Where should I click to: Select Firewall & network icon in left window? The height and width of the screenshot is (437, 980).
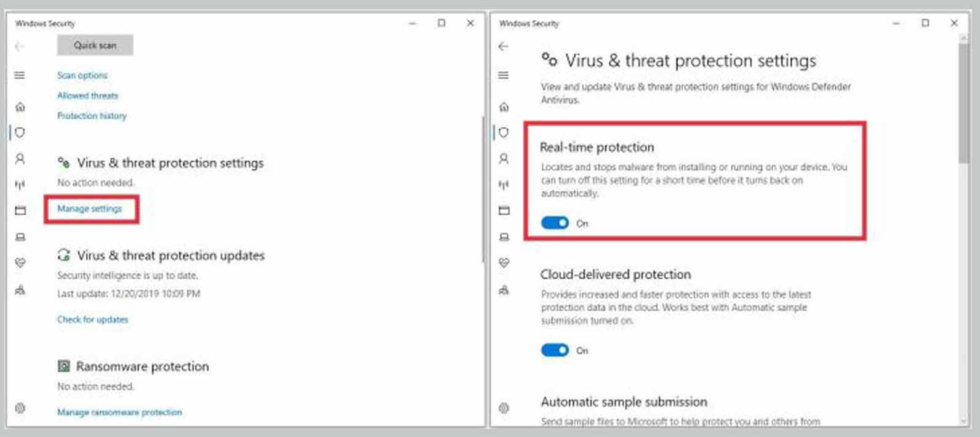click(20, 185)
